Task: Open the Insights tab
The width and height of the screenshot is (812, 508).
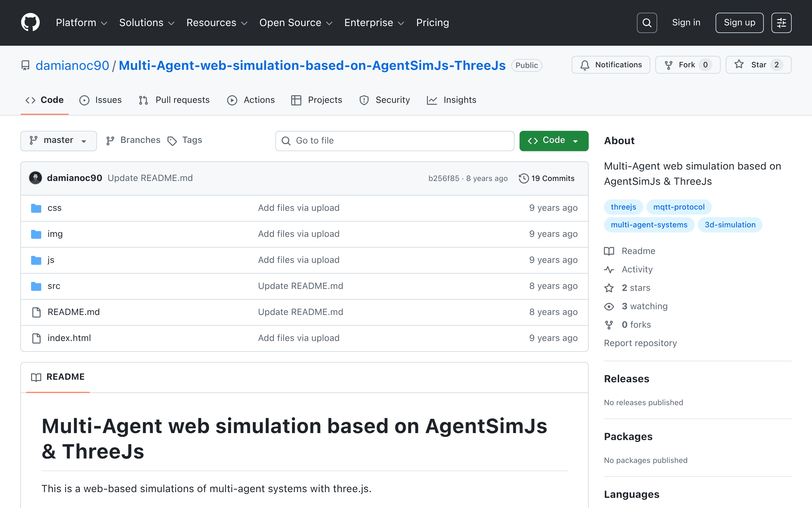Action: click(x=452, y=100)
